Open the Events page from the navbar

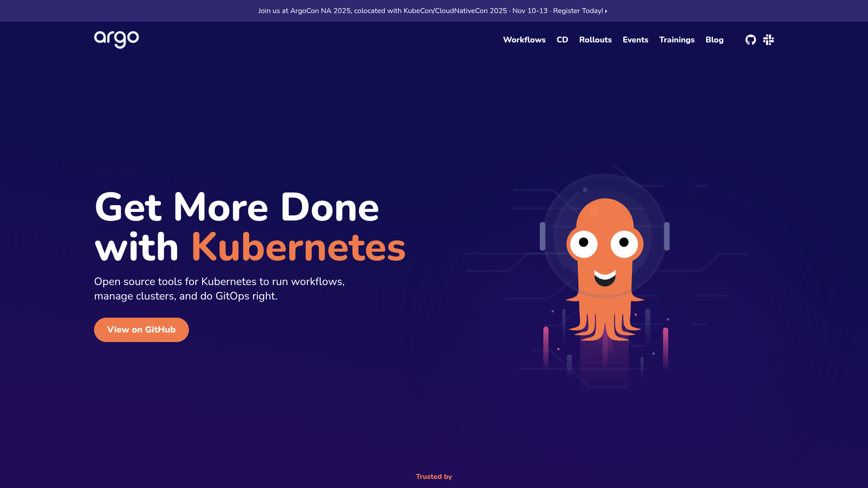635,40
